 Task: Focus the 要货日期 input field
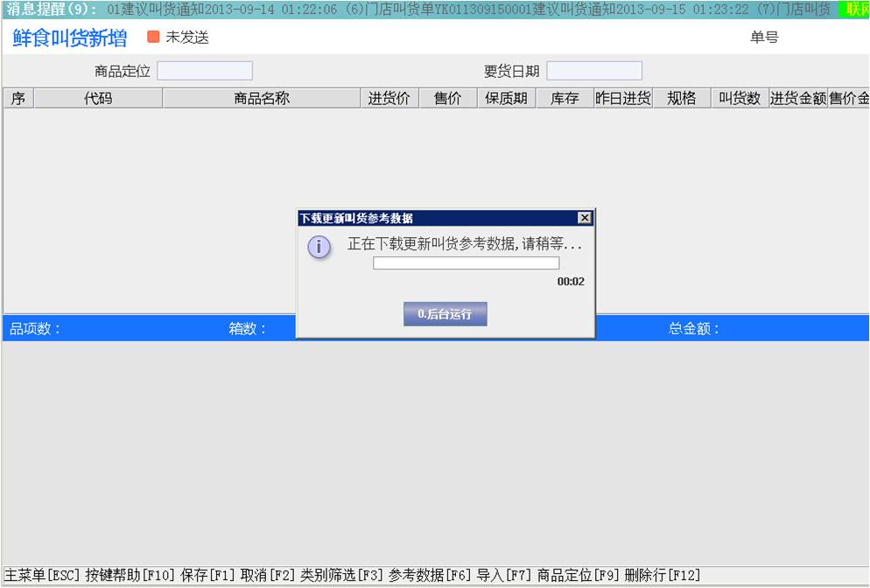pos(594,71)
